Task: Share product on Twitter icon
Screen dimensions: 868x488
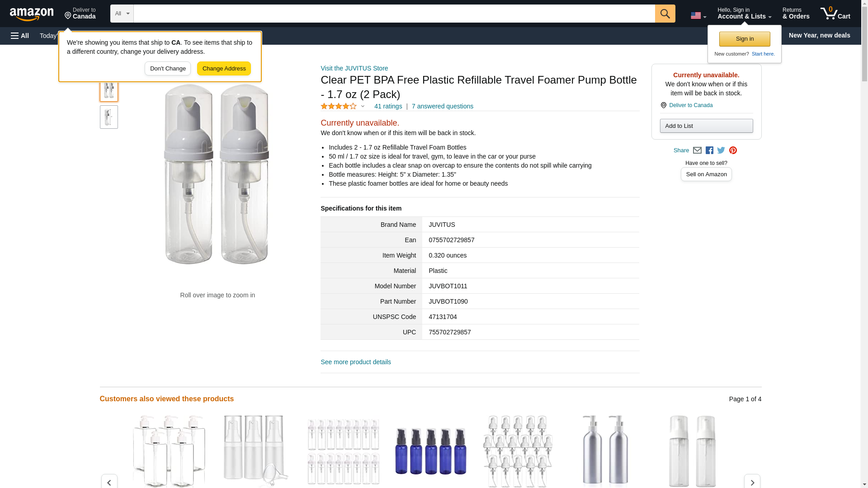Action: pos(721,150)
